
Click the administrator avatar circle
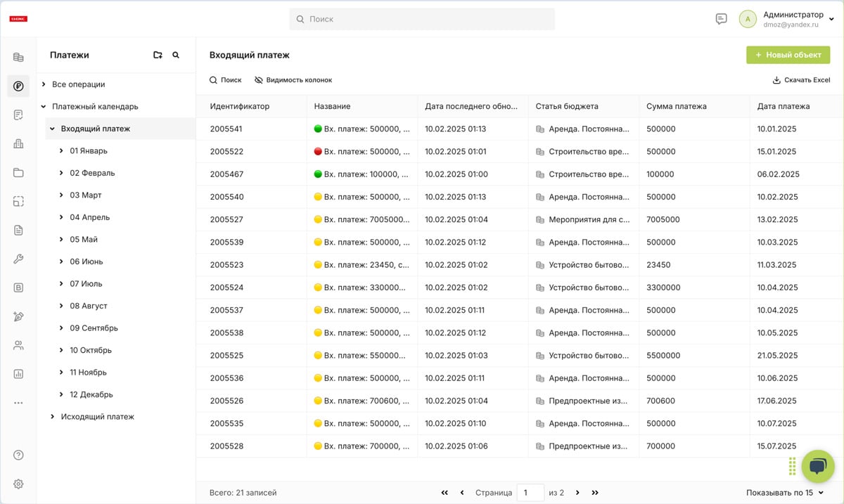[748, 19]
